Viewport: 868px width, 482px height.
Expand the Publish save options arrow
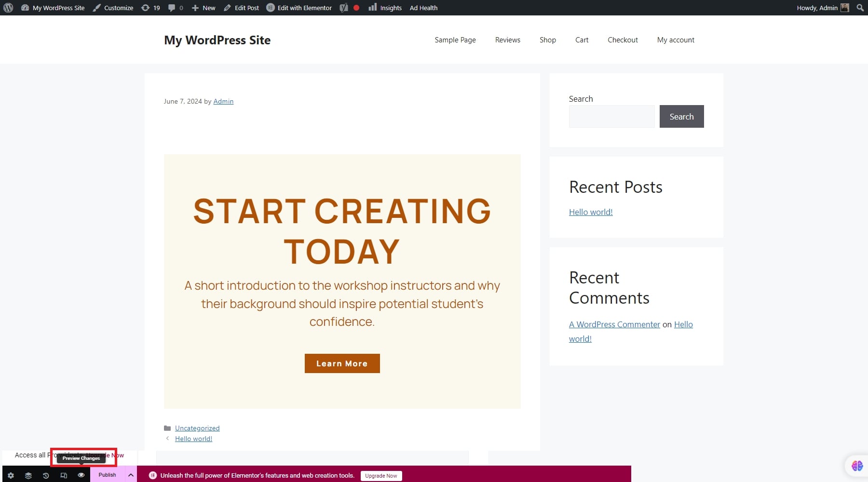click(131, 475)
